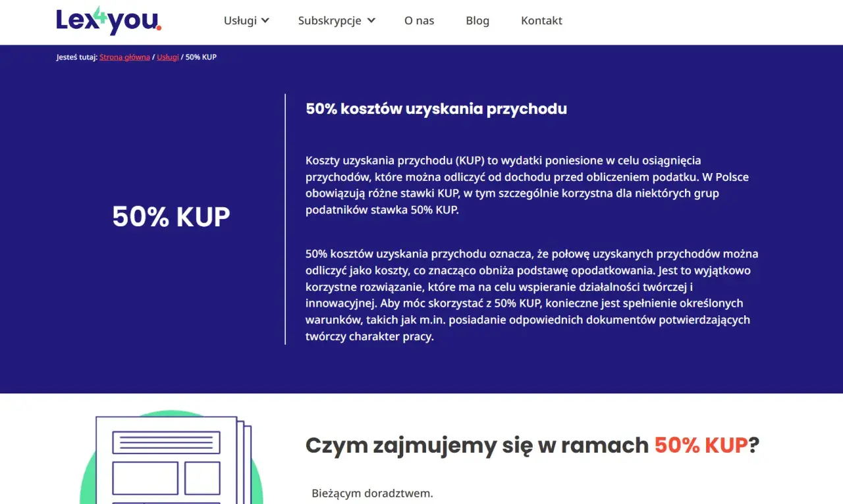Open the Blog page
The image size is (843, 504).
click(x=477, y=20)
